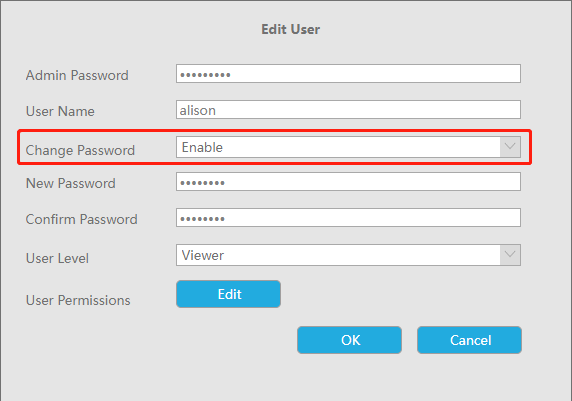This screenshot has width=572, height=401.
Task: Open the User Level dropdown arrow
Action: pyautogui.click(x=510, y=255)
